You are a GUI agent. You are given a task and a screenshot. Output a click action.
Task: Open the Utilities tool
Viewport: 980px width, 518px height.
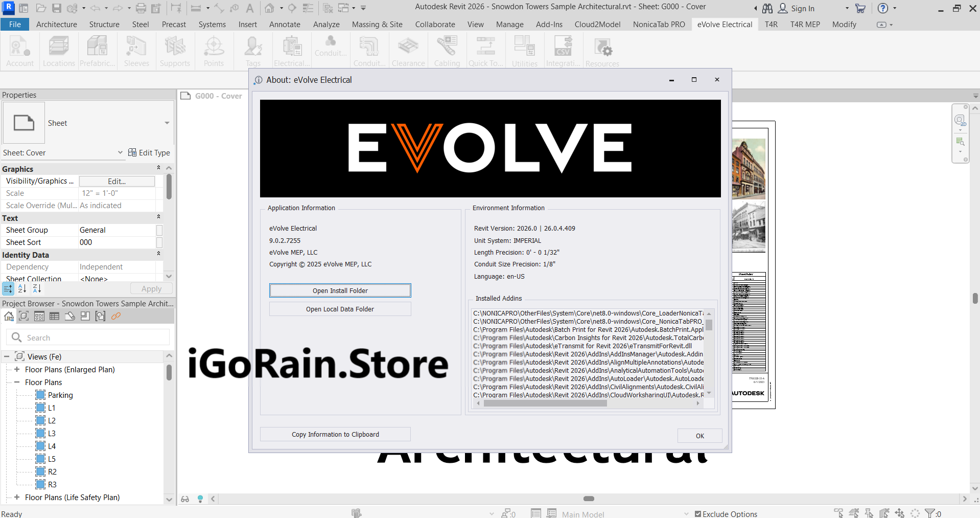(x=524, y=51)
